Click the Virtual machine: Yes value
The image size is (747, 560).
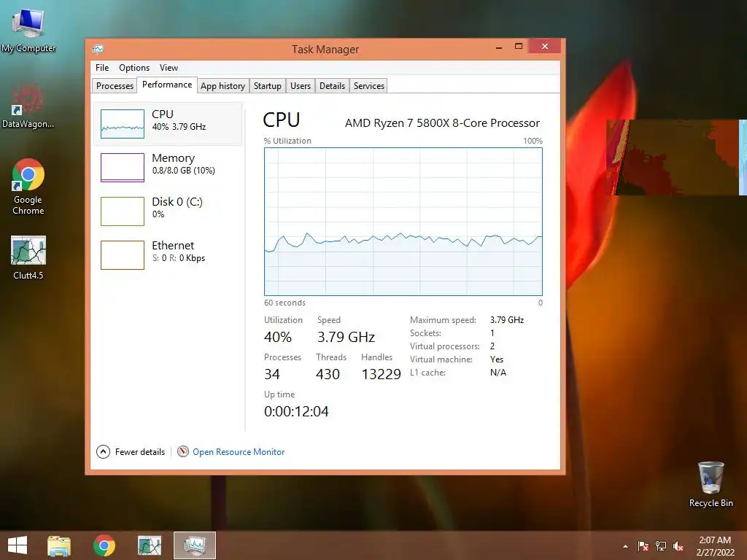pyautogui.click(x=496, y=359)
